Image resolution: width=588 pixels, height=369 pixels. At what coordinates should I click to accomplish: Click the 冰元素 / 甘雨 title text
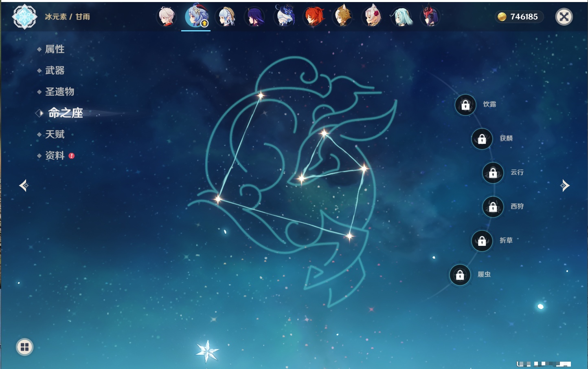pos(67,17)
